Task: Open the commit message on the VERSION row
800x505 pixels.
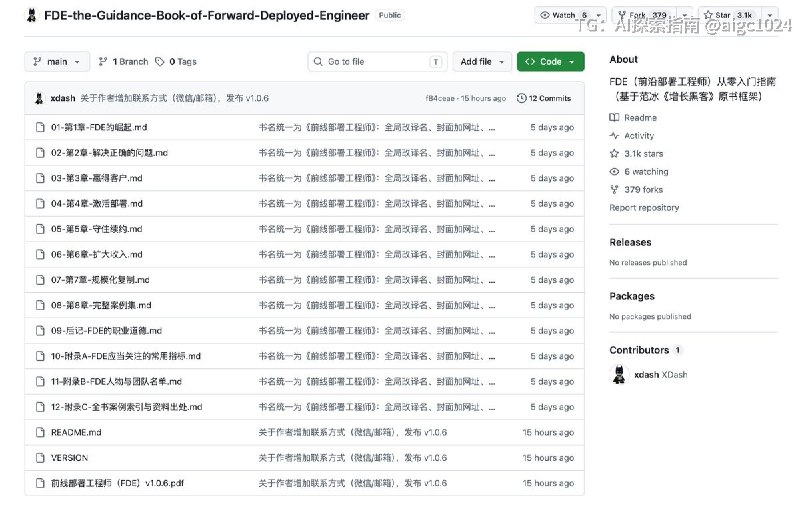Action: 353,458
